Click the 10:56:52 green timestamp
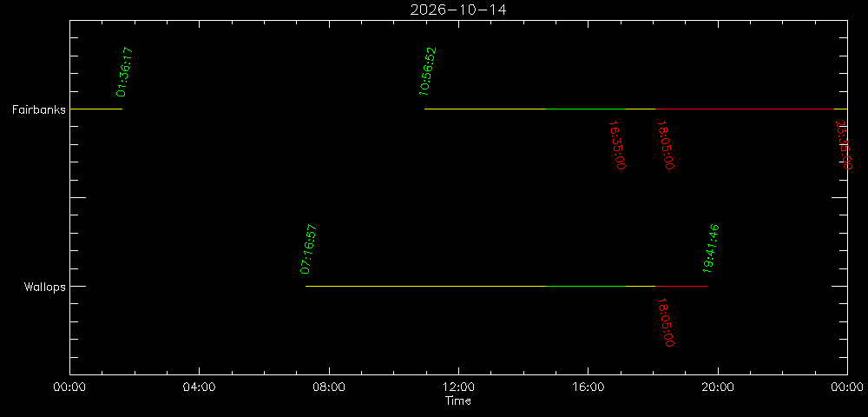 click(x=428, y=72)
